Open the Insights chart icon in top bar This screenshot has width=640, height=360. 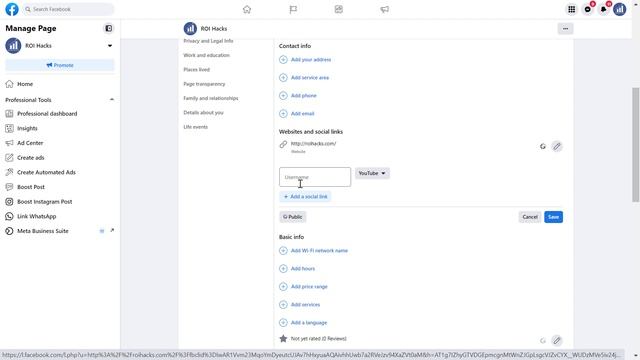pos(339,9)
